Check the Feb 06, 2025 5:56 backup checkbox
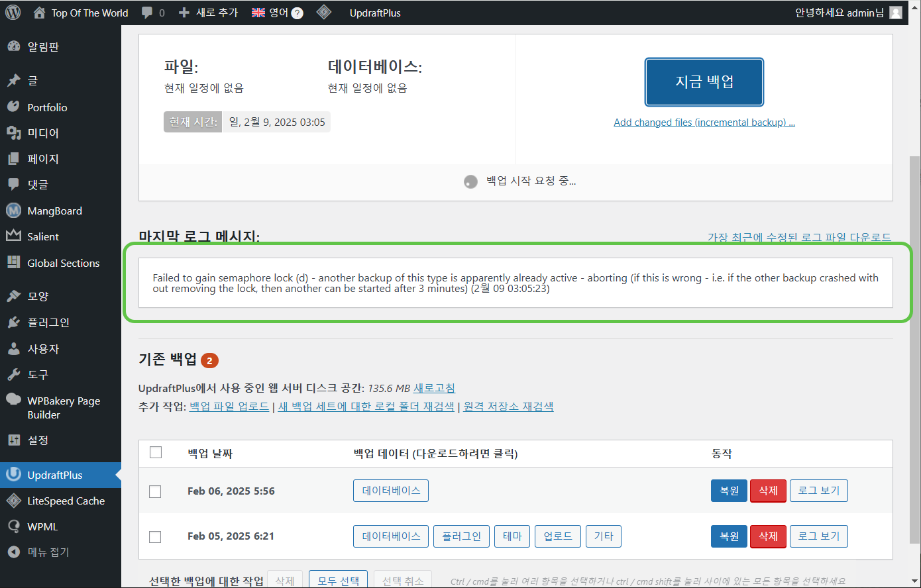The height and width of the screenshot is (588, 921). point(155,491)
